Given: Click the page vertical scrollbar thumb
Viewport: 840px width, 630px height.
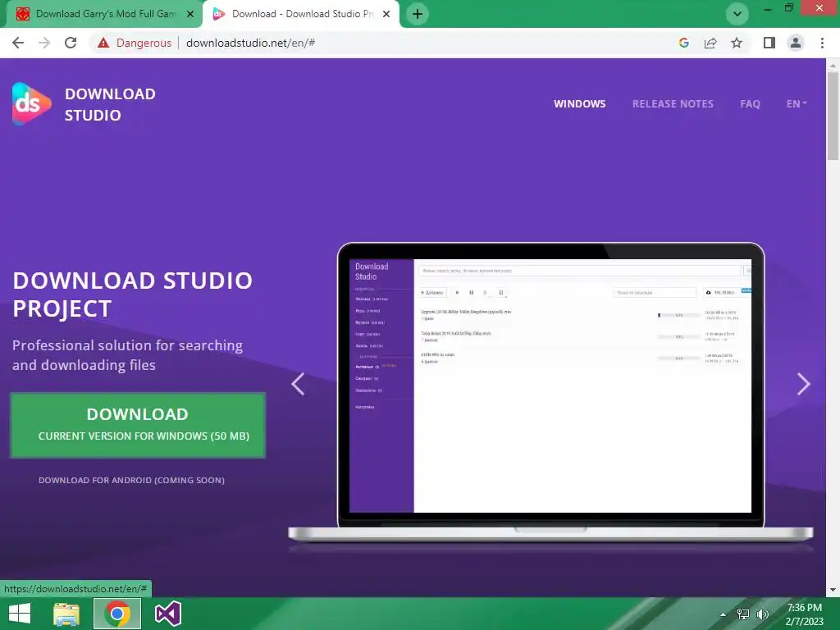Looking at the screenshot, I should [833, 116].
